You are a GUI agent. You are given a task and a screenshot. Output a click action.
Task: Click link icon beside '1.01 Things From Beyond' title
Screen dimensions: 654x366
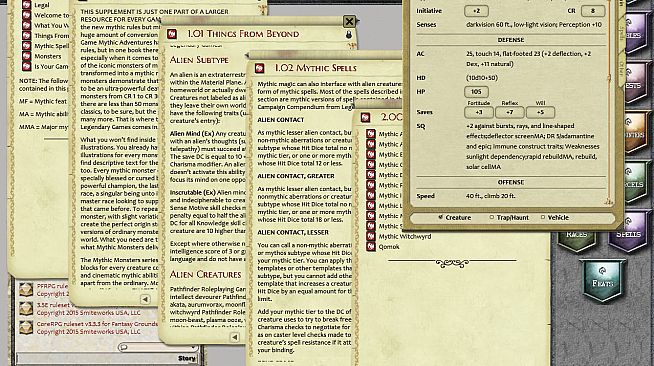[x=172, y=34]
